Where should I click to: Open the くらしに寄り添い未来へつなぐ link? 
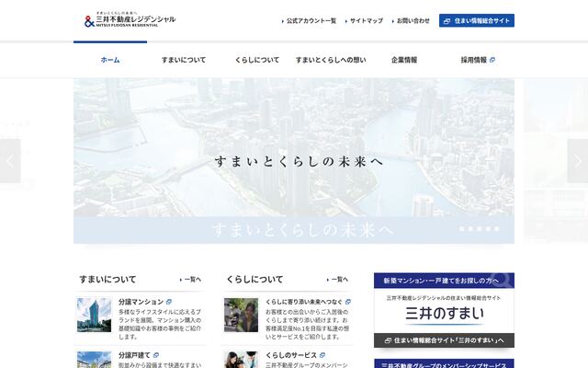click(x=304, y=302)
